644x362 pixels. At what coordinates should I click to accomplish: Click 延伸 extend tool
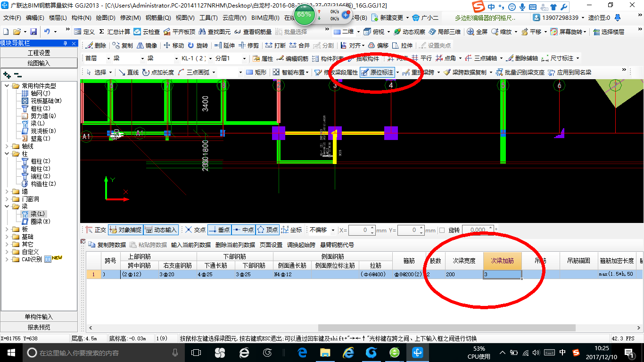pos(224,45)
